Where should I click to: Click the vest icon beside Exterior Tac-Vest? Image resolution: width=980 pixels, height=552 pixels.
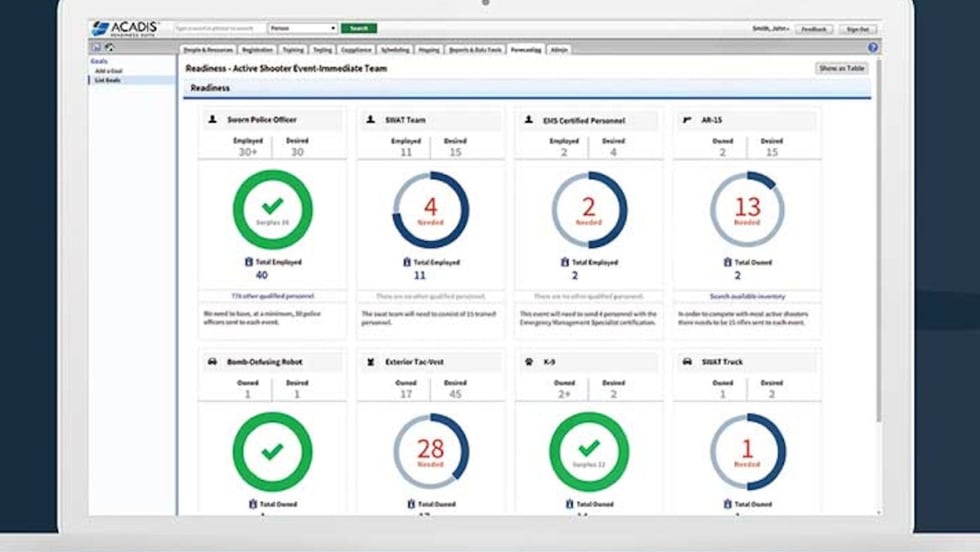pyautogui.click(x=371, y=361)
